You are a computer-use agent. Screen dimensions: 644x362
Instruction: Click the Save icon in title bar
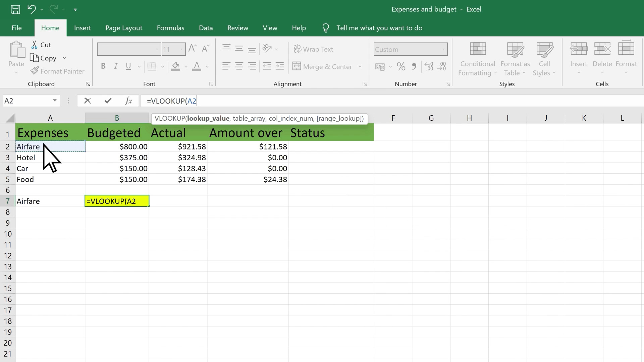(x=15, y=9)
